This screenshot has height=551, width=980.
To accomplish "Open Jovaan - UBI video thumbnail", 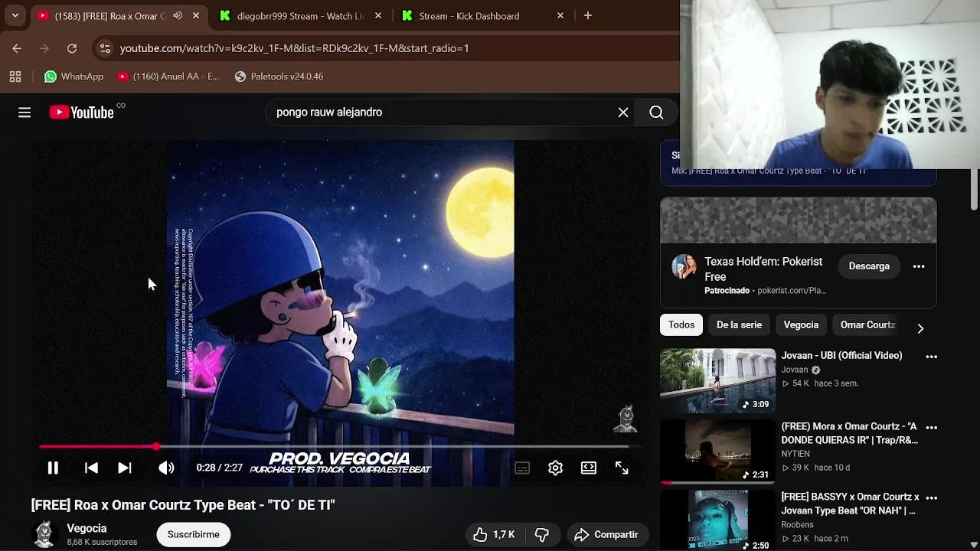I will [x=717, y=381].
